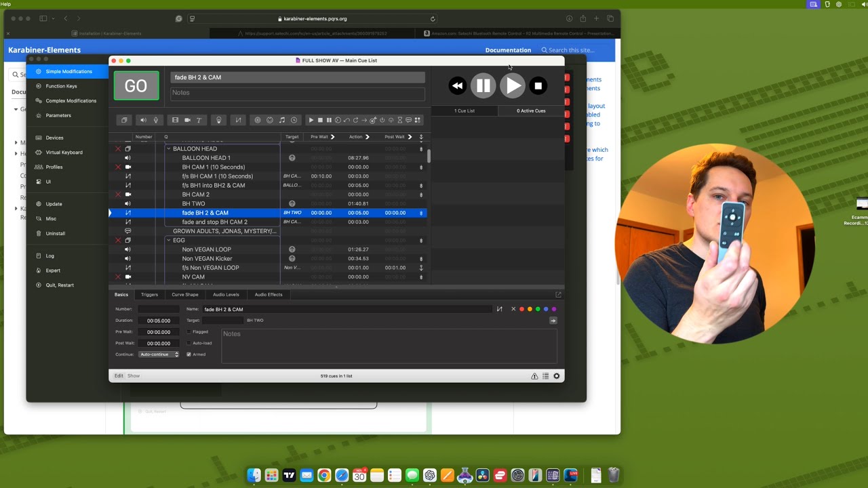Set cue color to green
This screenshot has width=868, height=488.
pos(538,309)
